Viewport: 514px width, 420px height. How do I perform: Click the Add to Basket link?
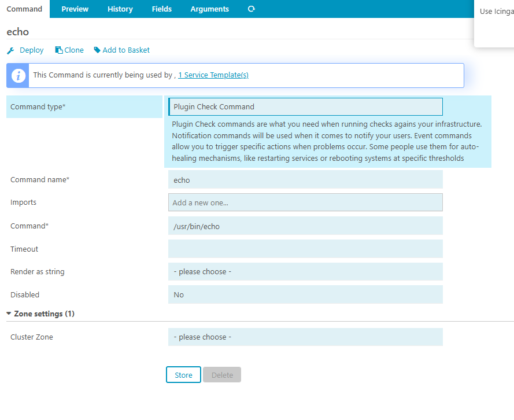point(126,50)
